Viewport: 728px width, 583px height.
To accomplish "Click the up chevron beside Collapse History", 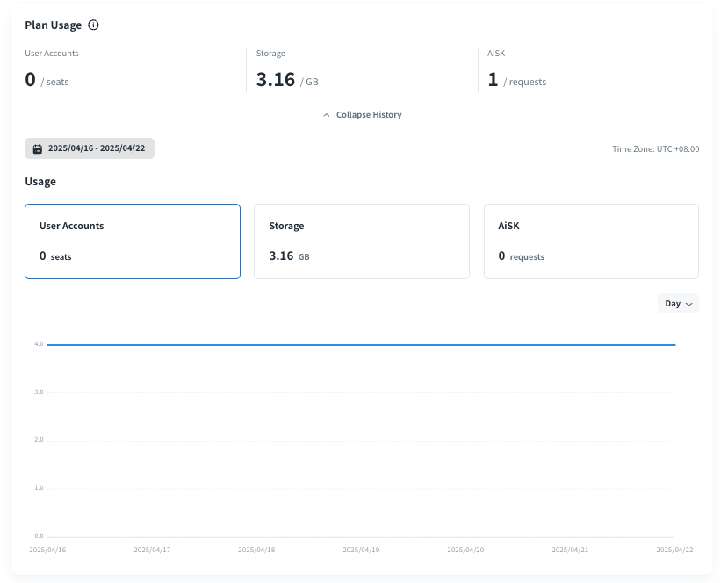I will [x=327, y=115].
